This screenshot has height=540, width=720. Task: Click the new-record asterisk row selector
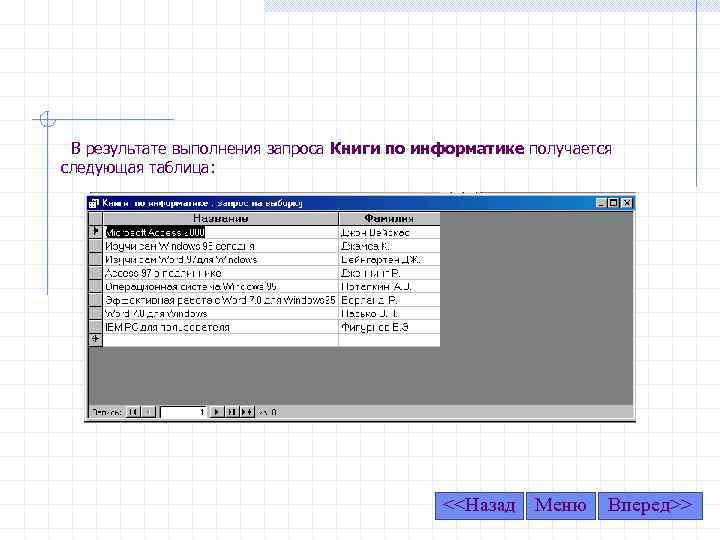pyautogui.click(x=96, y=339)
